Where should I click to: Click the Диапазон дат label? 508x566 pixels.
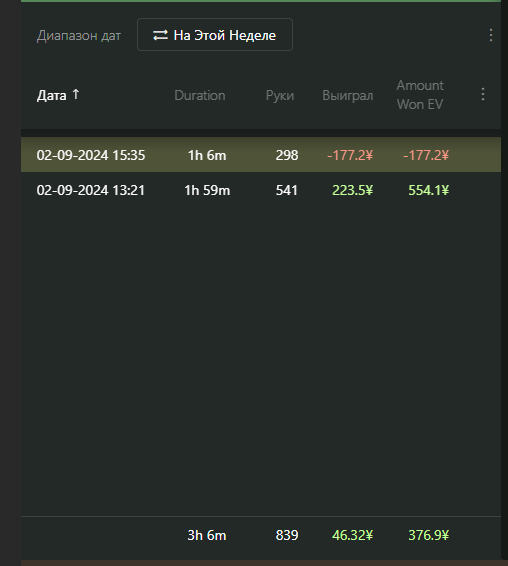point(79,36)
